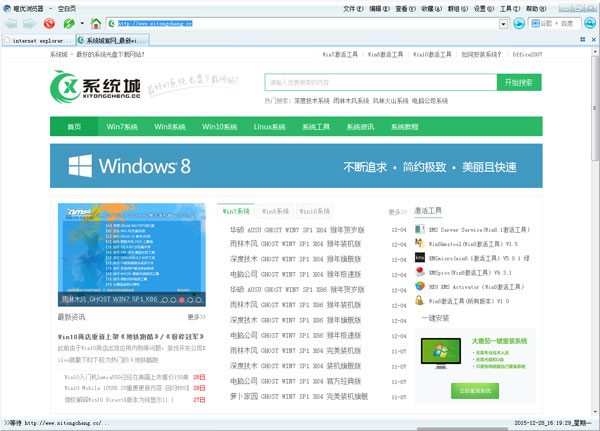Select 首页 in the green navigation bar
Viewport: 600px width, 431px height.
[x=74, y=127]
